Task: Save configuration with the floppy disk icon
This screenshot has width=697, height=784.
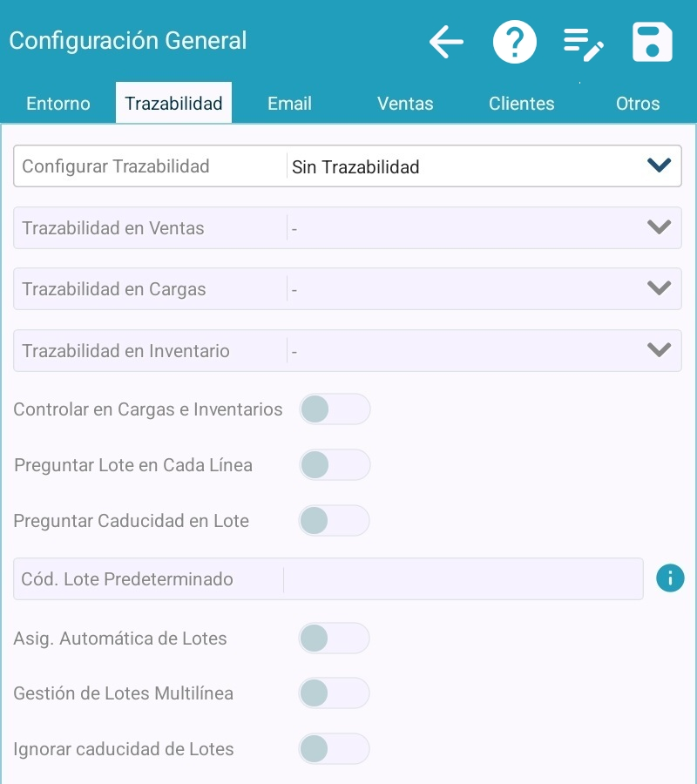Action: [653, 42]
